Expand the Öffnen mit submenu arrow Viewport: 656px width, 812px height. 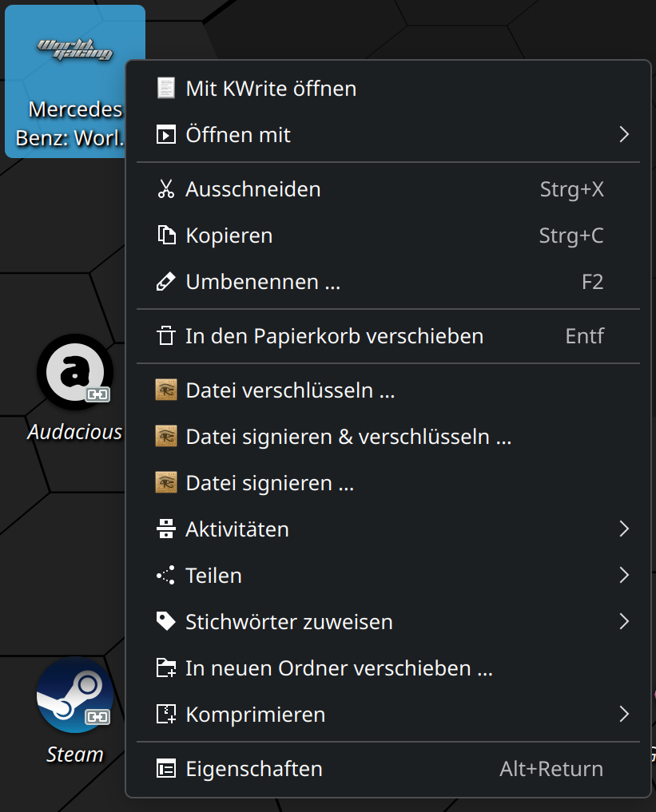[624, 135]
